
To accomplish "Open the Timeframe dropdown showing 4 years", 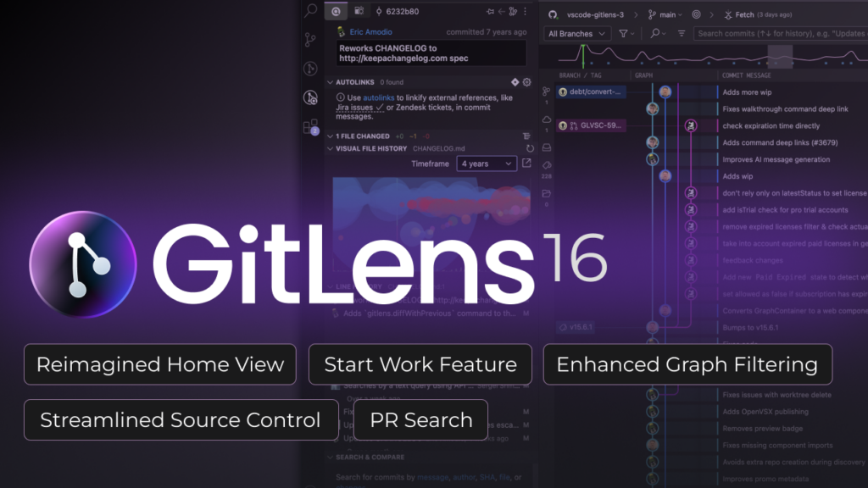I will tap(487, 164).
